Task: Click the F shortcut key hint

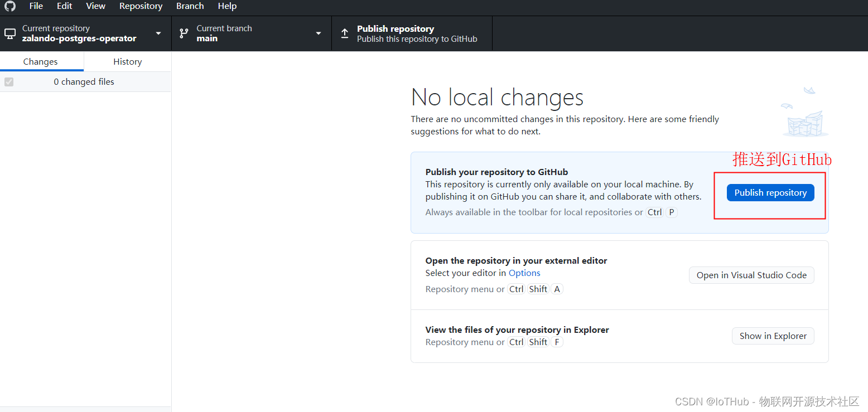Action: point(557,342)
